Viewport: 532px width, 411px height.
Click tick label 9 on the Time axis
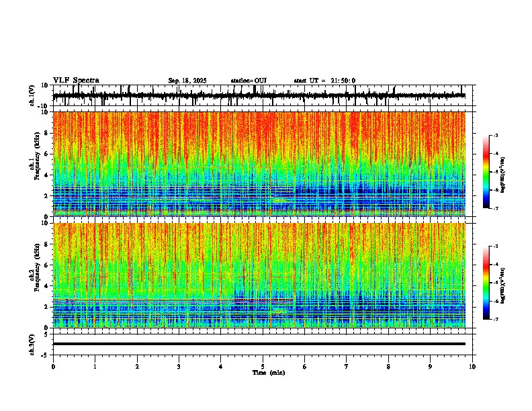pyautogui.click(x=430, y=367)
